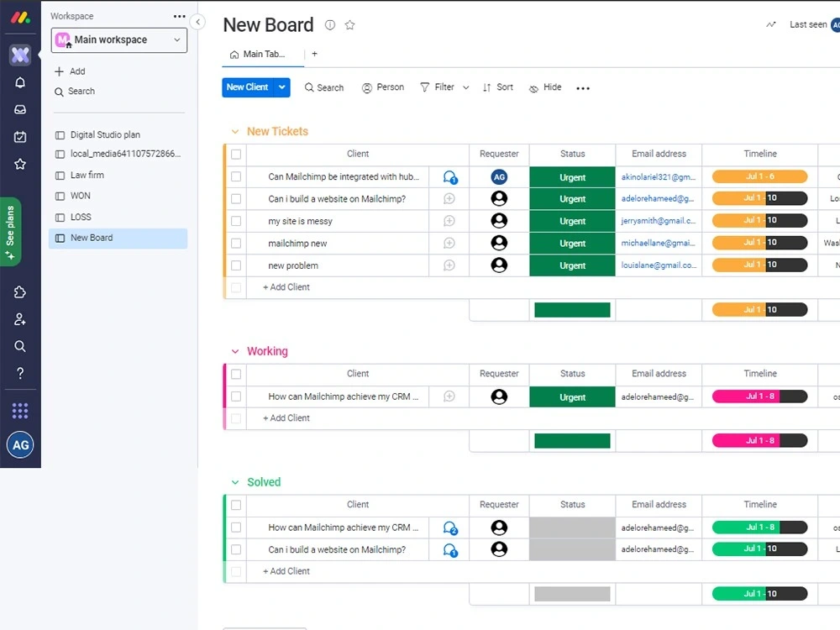Open New Client button dropdown arrow
Viewport: 840px width, 630px height.
tap(281, 87)
